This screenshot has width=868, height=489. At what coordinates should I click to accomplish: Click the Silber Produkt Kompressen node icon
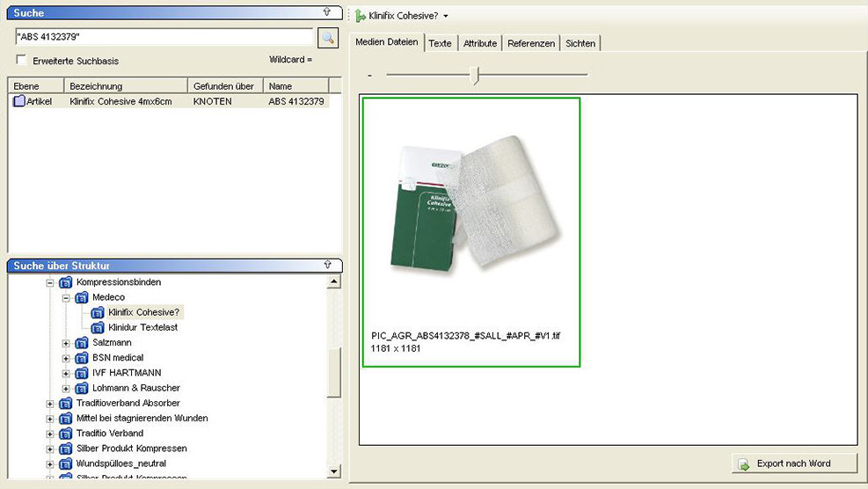pos(65,449)
